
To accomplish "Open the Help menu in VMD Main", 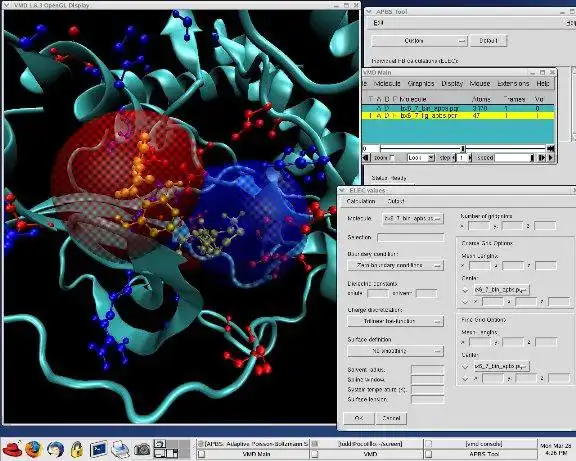I will 543,84.
